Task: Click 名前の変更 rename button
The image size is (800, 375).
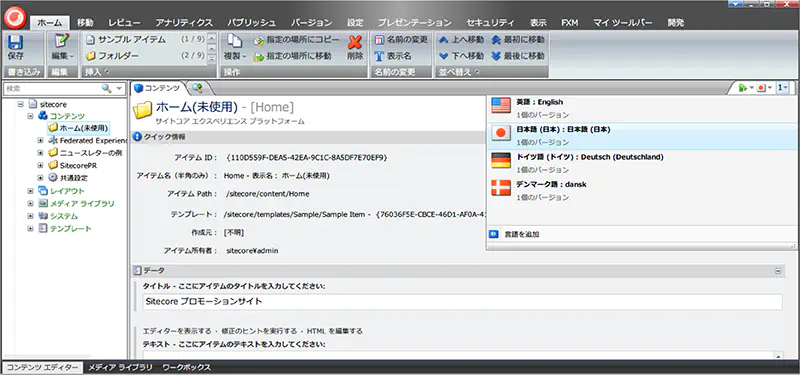Action: tap(401, 39)
